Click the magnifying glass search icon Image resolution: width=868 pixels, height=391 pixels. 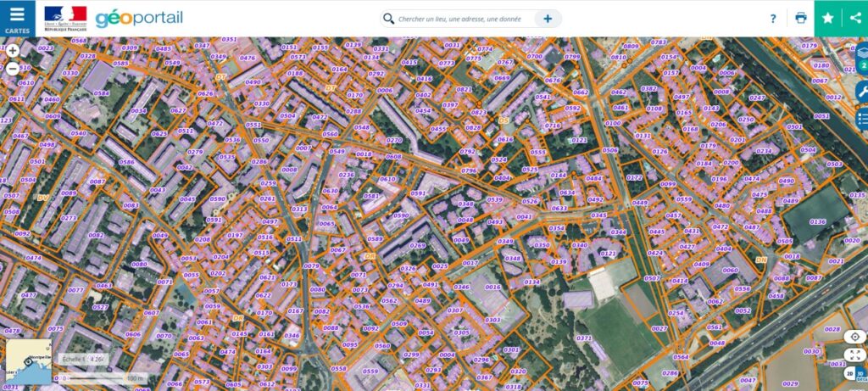pos(388,19)
